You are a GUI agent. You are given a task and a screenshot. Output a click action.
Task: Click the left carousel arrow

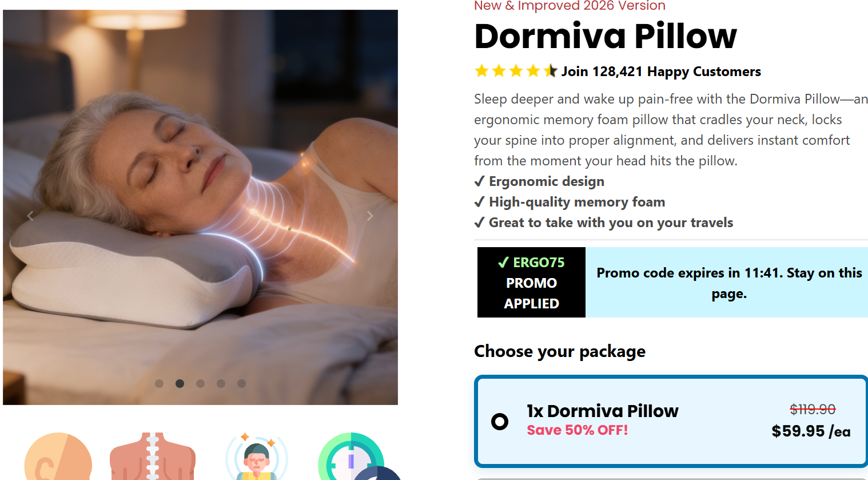(30, 216)
